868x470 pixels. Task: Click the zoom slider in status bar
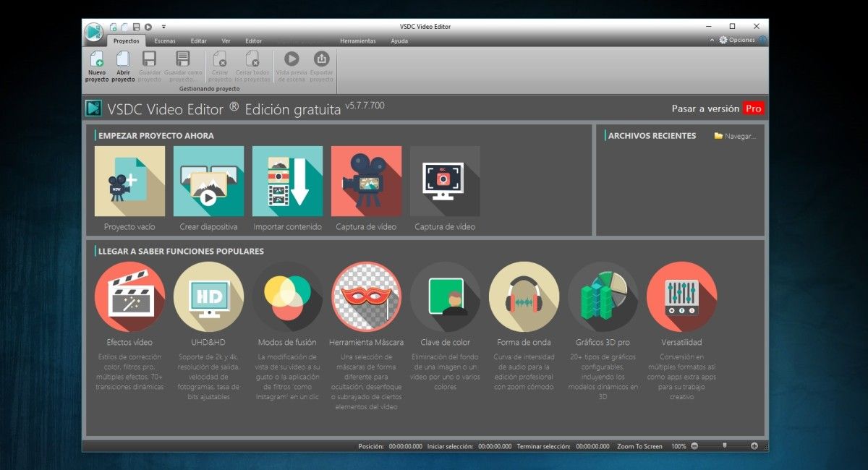click(x=724, y=446)
